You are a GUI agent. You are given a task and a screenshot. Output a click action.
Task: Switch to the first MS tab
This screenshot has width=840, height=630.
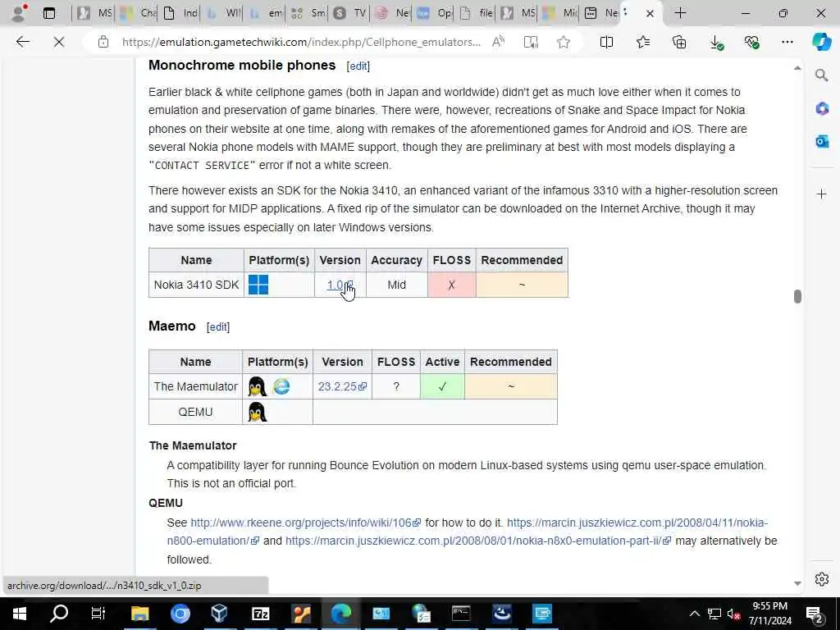[94, 13]
